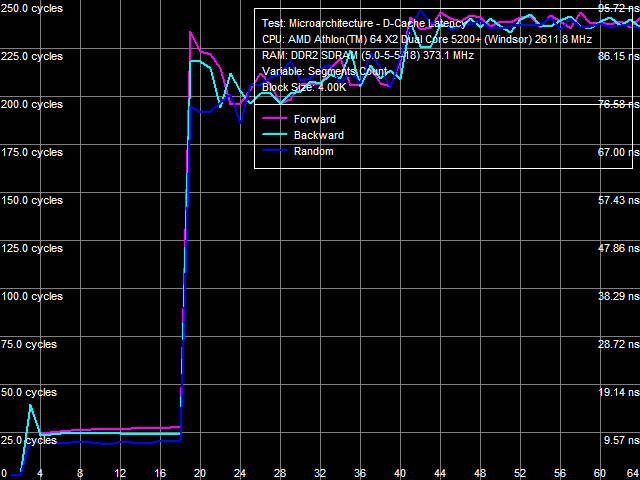Image resolution: width=640 pixels, height=480 pixels.
Task: Click the 67.00 ns right-axis label
Action: (618, 152)
